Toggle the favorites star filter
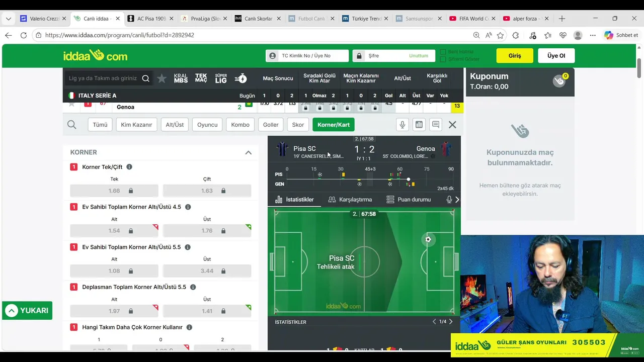 (162, 78)
